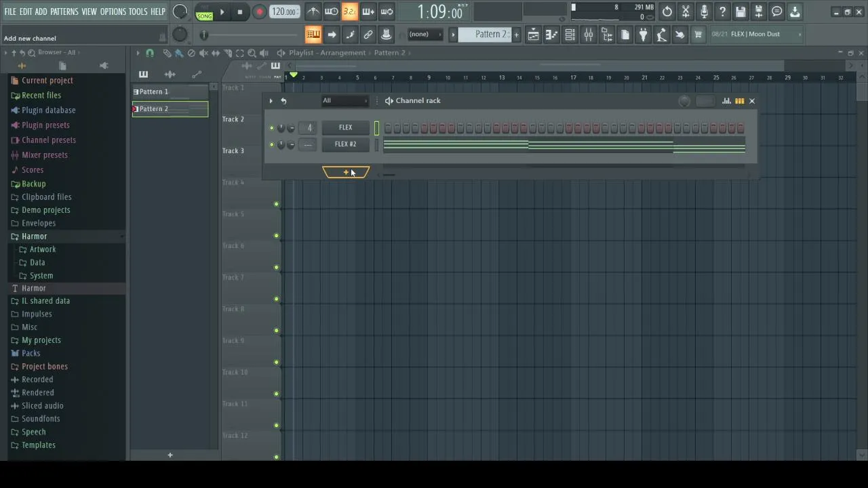Open the Piano roll view icon

click(552, 35)
